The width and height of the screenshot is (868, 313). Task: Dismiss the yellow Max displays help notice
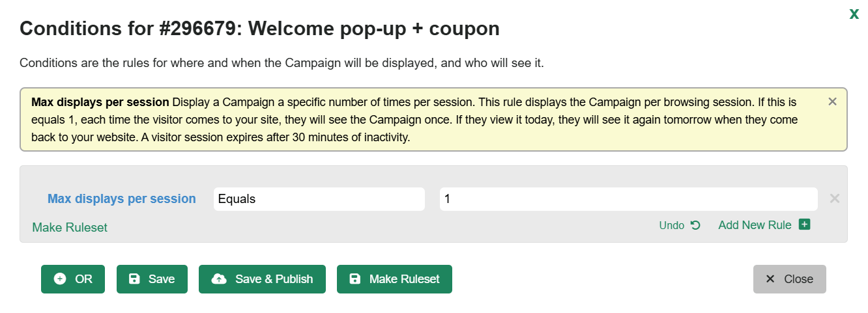click(832, 102)
